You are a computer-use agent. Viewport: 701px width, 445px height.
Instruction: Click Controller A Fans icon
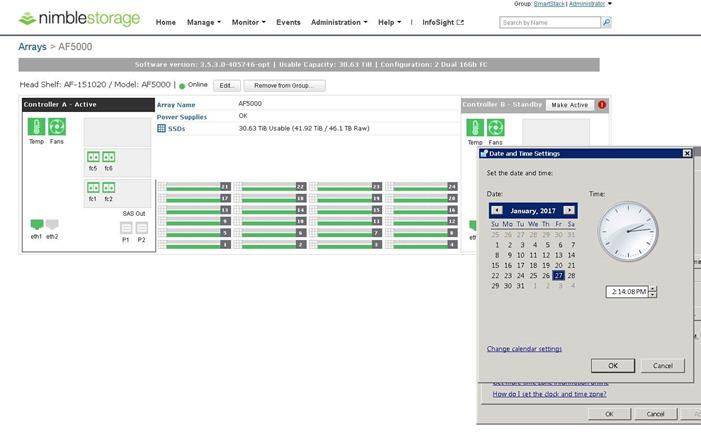coord(57,127)
